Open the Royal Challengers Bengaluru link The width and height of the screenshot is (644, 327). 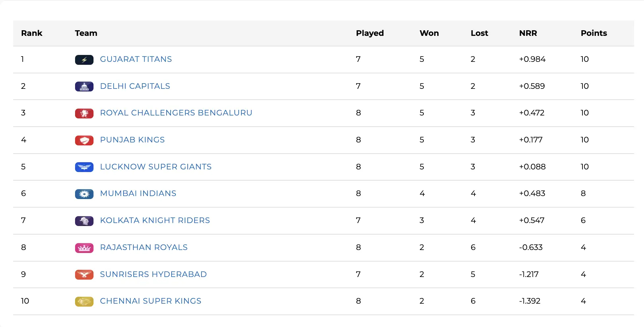(x=176, y=113)
